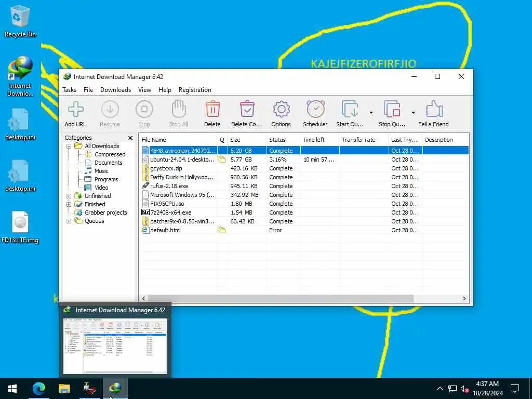Open the Downloads menu
Image resolution: width=532 pixels, height=399 pixels.
115,90
